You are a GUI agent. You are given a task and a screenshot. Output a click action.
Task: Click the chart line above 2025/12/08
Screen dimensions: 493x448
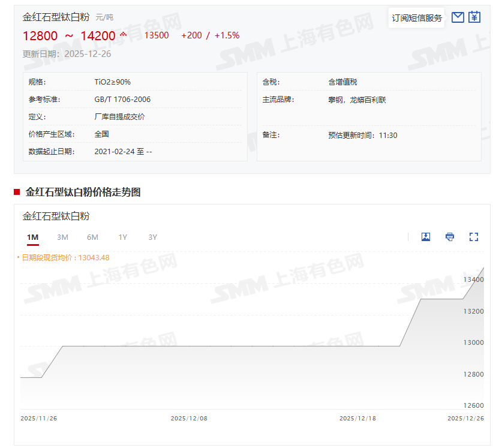point(190,346)
